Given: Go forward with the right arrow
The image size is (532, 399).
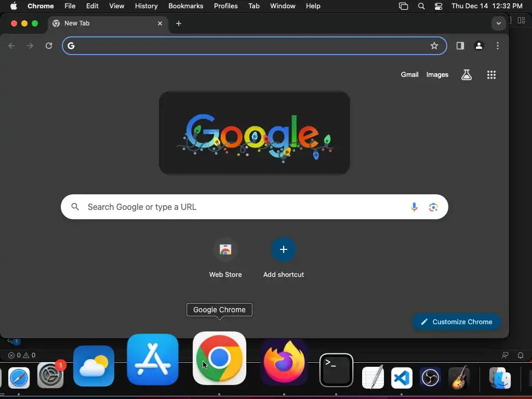Looking at the screenshot, I should pyautogui.click(x=30, y=46).
